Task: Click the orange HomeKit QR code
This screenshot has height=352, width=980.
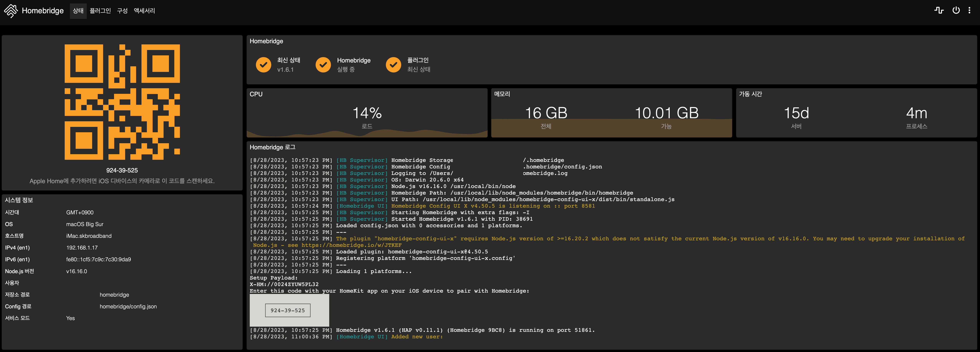Action: pyautogui.click(x=122, y=102)
